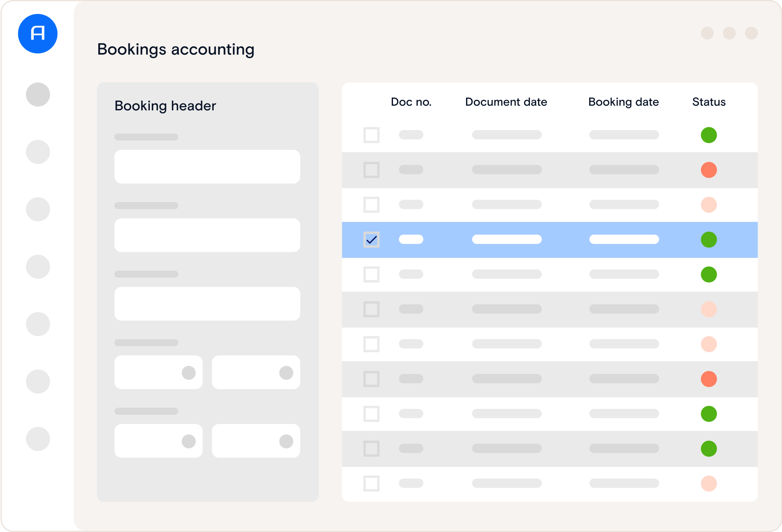Open the third sidebar navigation icon
This screenshot has width=782, height=532.
pyautogui.click(x=38, y=209)
